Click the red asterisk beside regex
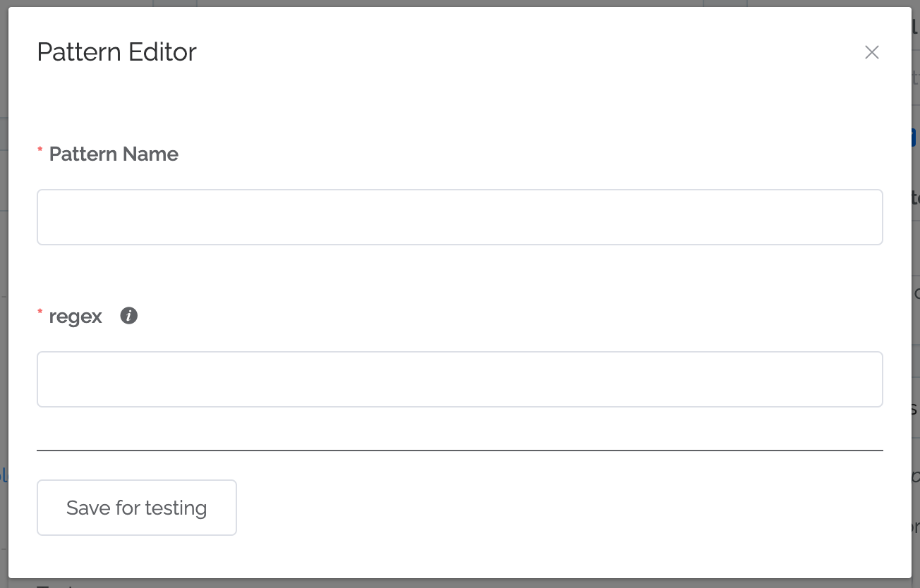 pyautogui.click(x=40, y=314)
